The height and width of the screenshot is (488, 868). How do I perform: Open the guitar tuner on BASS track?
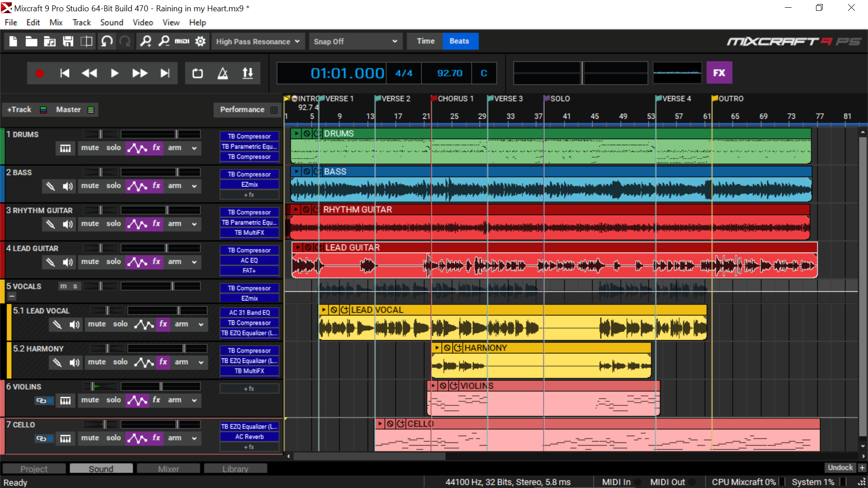(x=50, y=186)
